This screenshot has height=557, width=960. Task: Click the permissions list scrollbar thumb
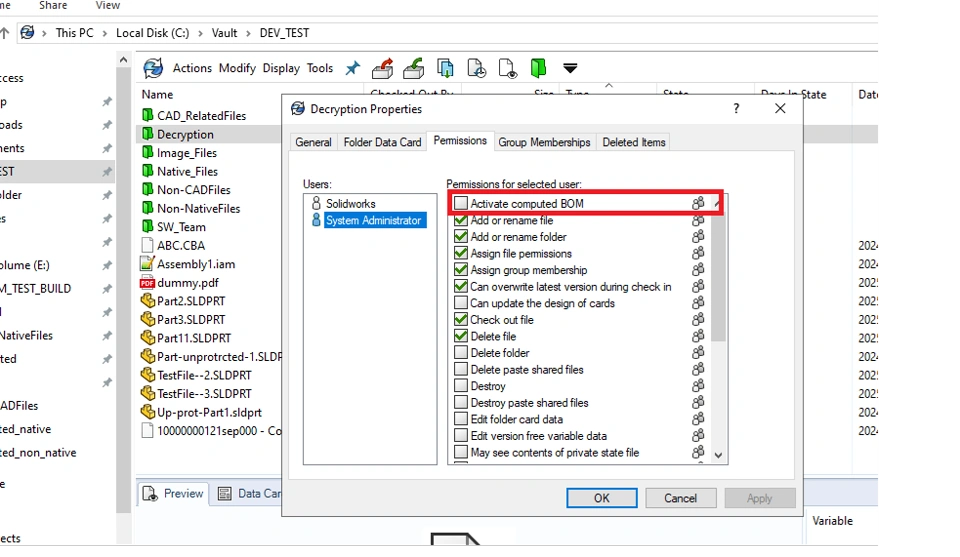click(718, 278)
